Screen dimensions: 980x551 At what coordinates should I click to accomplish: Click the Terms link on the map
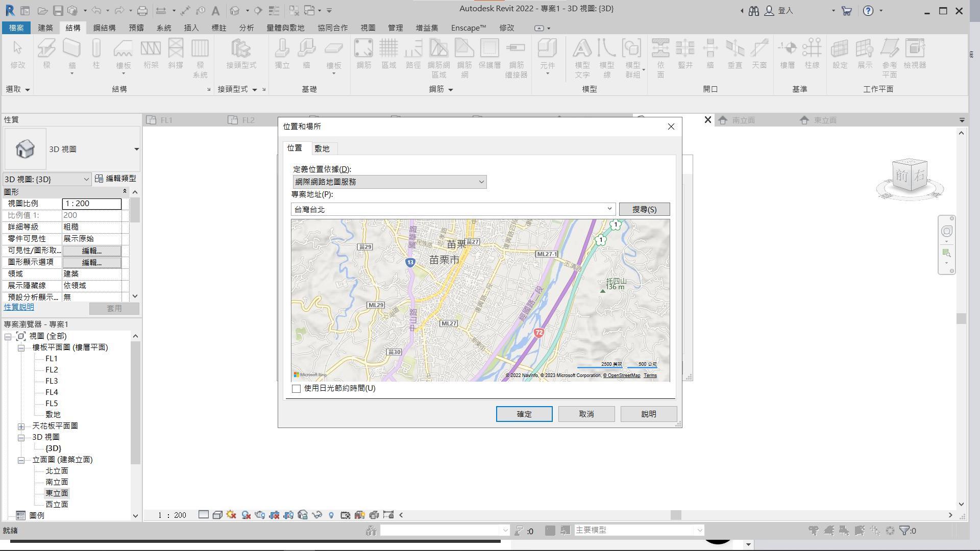click(650, 375)
